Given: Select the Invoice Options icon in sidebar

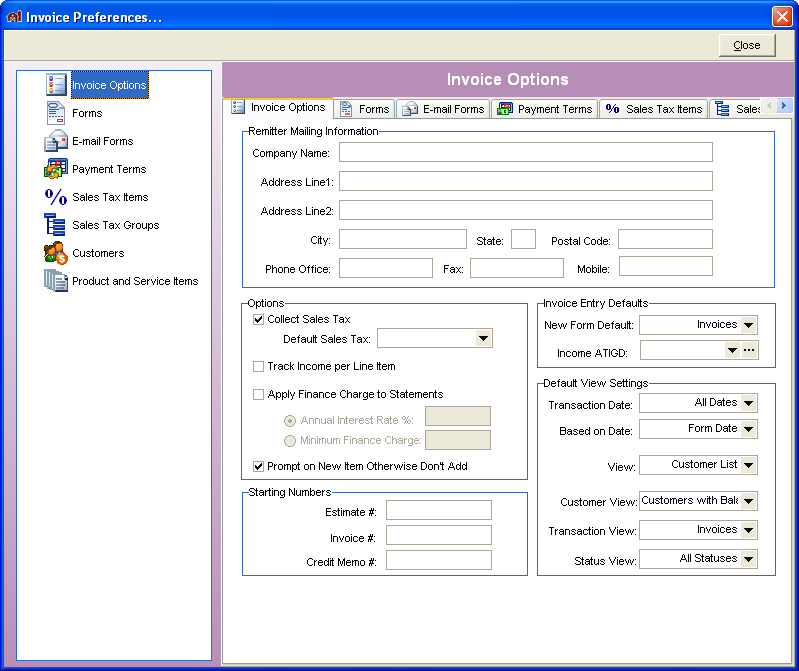Looking at the screenshot, I should (56, 85).
